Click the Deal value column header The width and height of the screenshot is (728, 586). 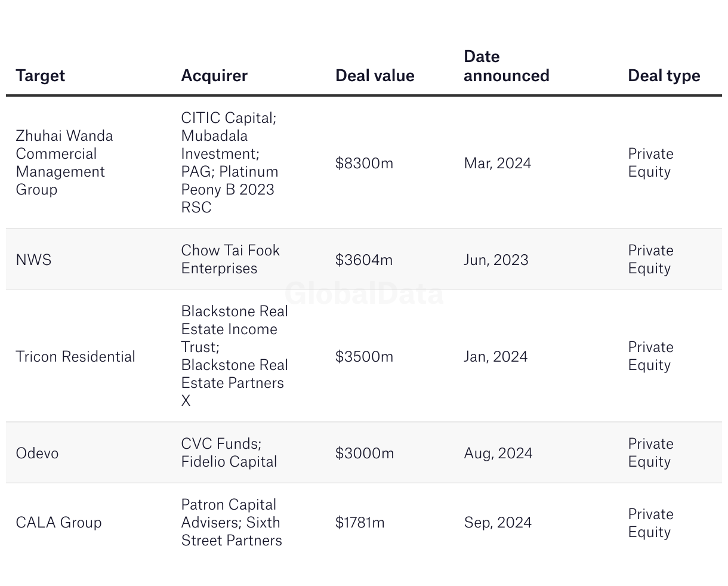[375, 76]
